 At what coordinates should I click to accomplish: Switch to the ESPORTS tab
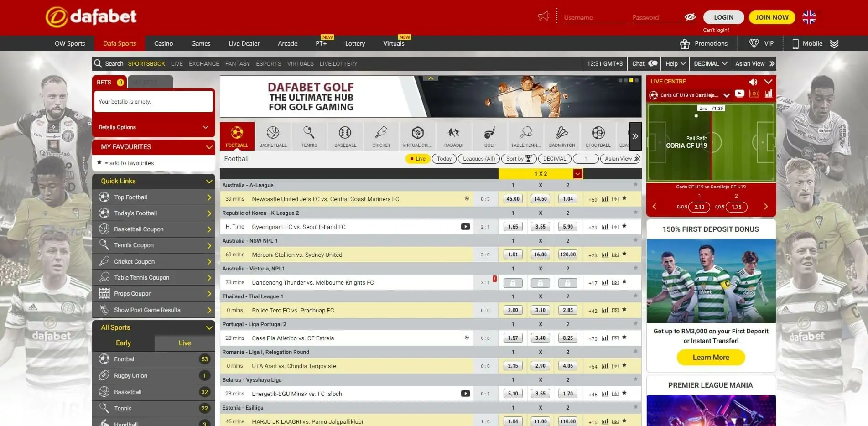click(268, 63)
